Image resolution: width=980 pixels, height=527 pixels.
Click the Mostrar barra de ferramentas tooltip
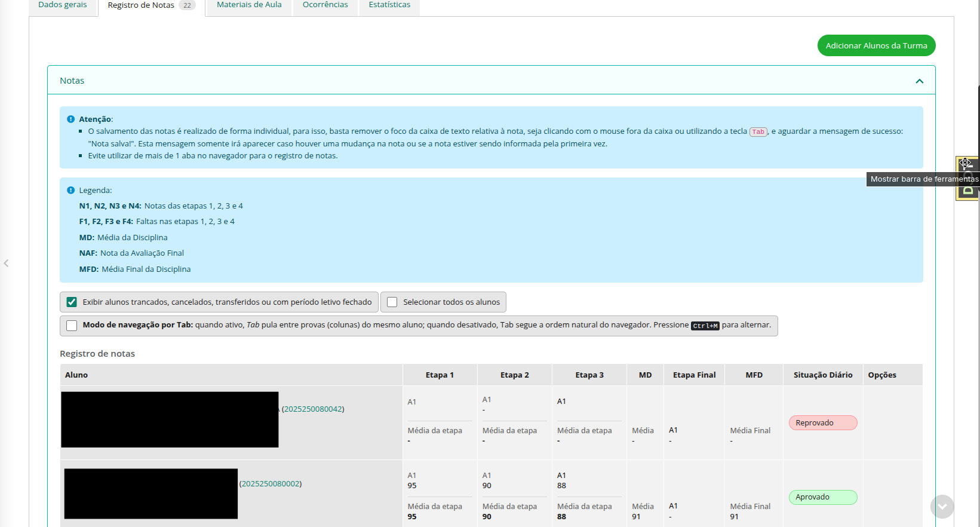pos(923,179)
